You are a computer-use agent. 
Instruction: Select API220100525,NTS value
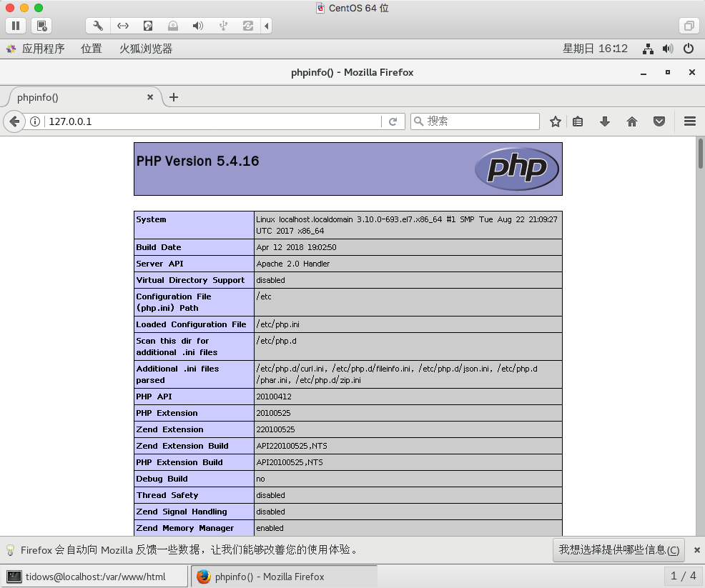[x=292, y=446]
